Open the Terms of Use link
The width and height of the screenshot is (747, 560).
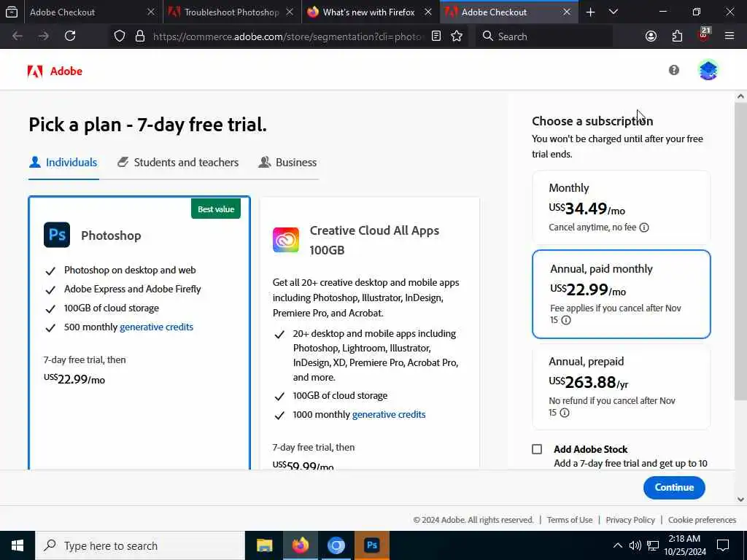[x=570, y=520]
